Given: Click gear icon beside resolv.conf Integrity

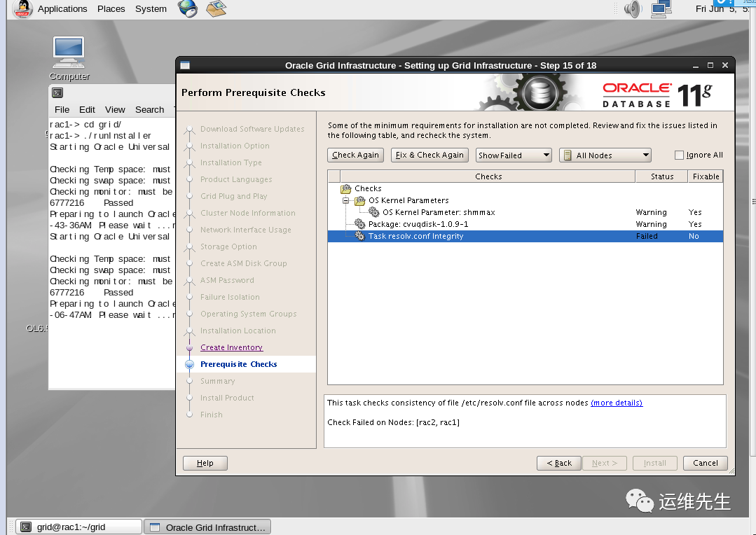Looking at the screenshot, I should (359, 236).
